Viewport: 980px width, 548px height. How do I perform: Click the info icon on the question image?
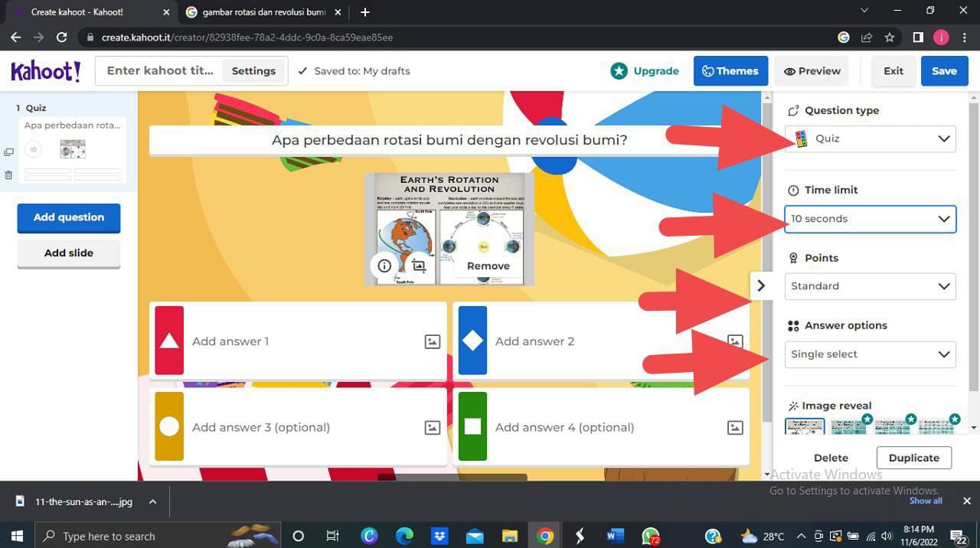(384, 266)
